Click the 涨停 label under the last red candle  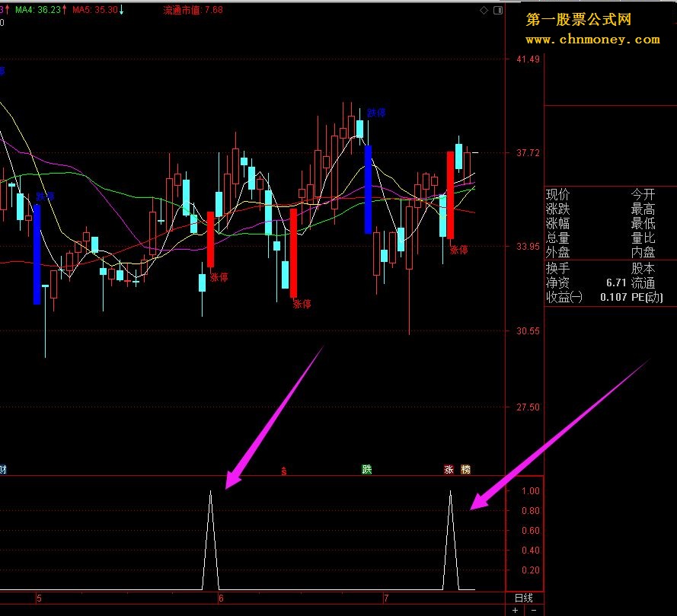[x=458, y=250]
